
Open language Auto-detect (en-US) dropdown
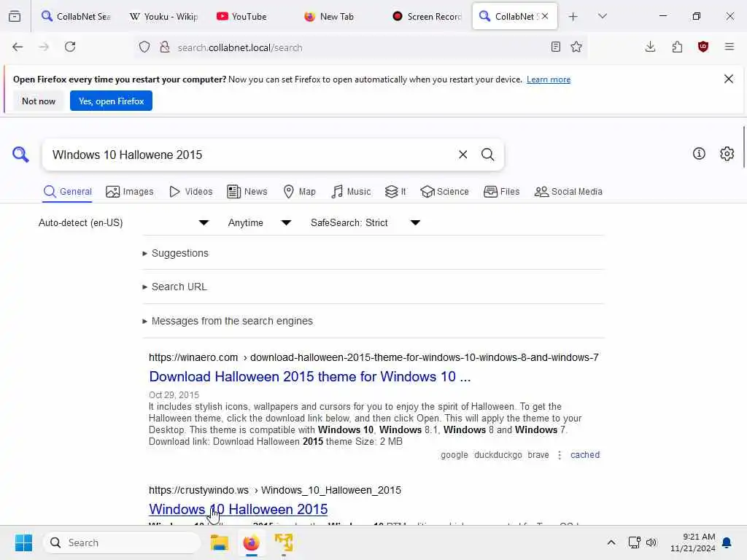[124, 223]
